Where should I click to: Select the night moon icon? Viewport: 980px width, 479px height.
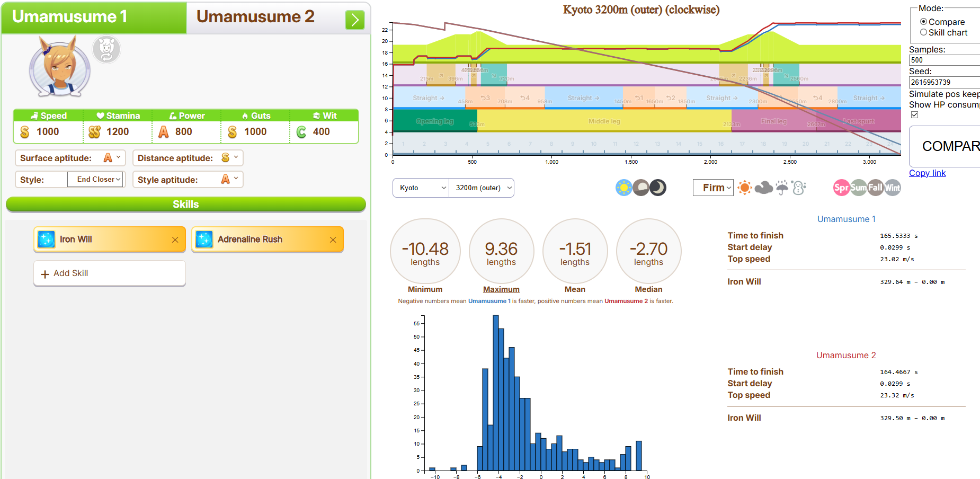[658, 188]
